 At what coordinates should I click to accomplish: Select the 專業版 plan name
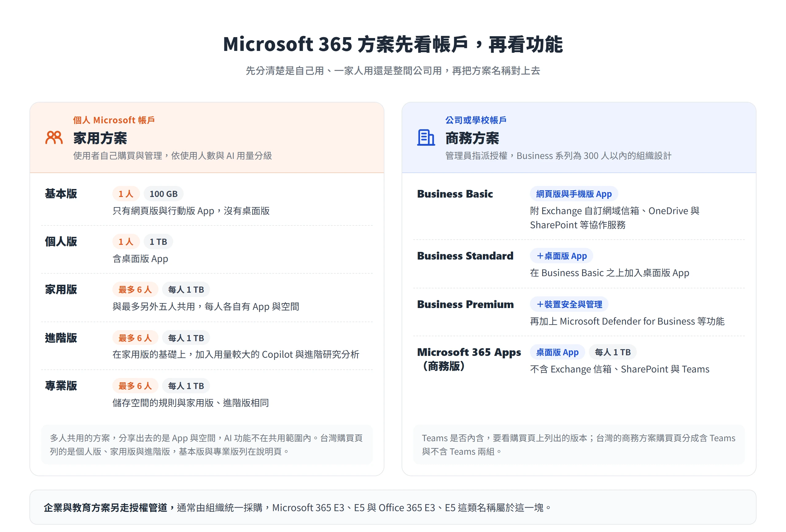tap(61, 386)
